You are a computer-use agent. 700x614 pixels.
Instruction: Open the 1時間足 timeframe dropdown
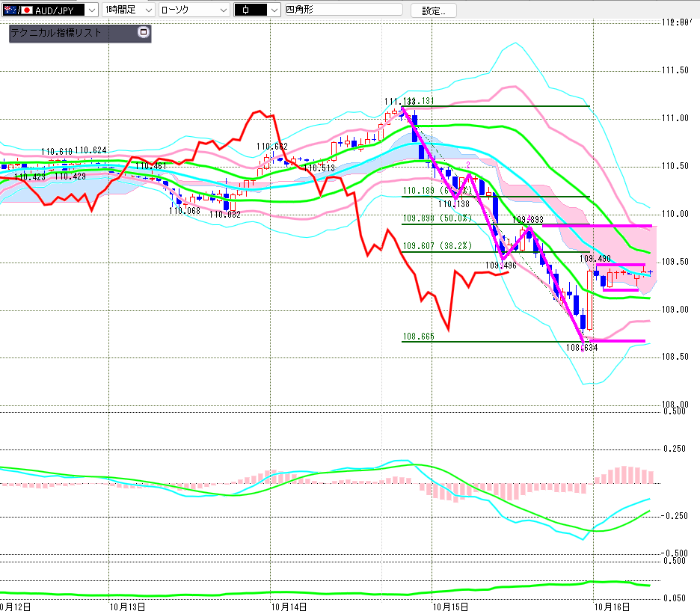(129, 10)
